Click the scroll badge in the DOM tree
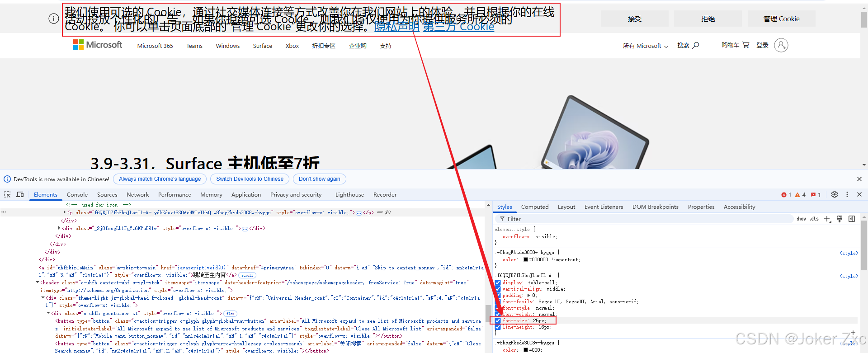The width and height of the screenshot is (868, 353). (247, 275)
